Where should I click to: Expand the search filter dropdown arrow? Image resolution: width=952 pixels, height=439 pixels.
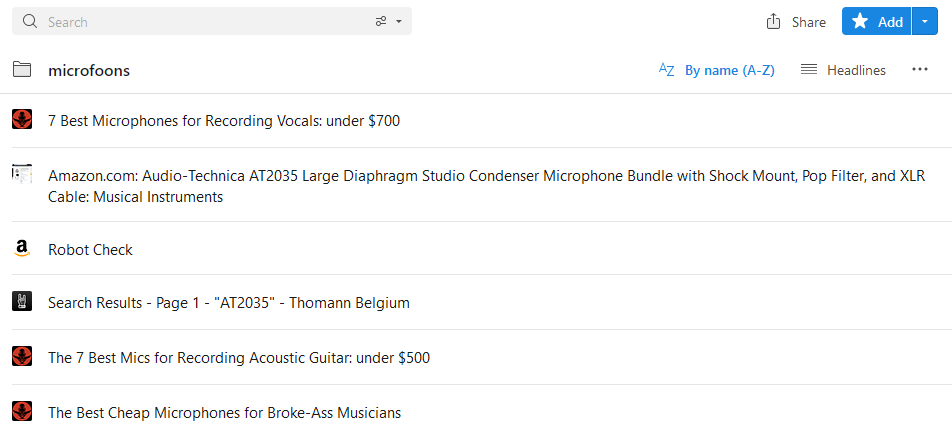[399, 22]
